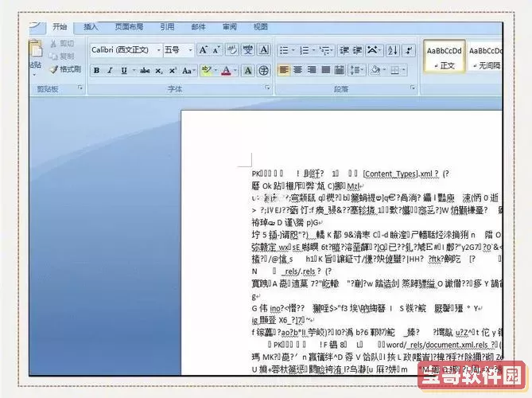Click the Character Border A icon
532x398 pixels.
(x=264, y=50)
